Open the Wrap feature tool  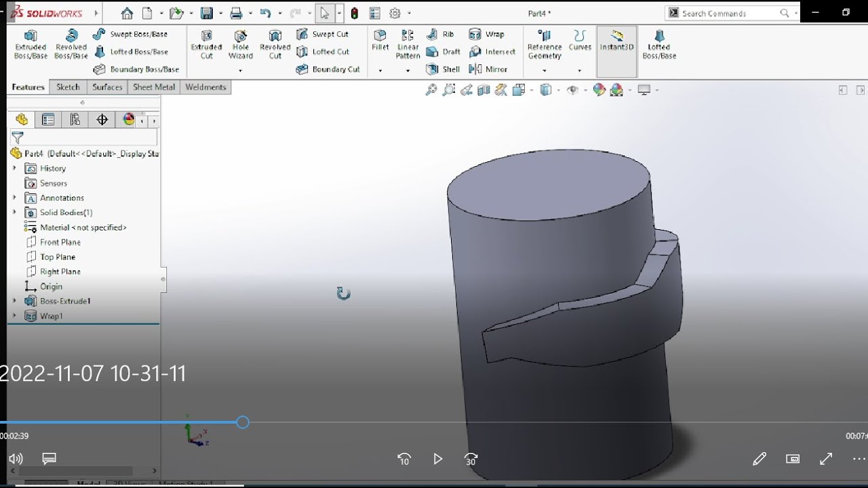click(x=486, y=34)
